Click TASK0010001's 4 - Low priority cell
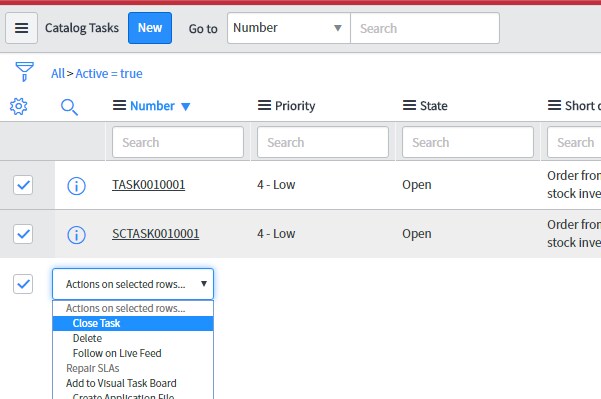Image resolution: width=601 pixels, height=399 pixels. tap(276, 185)
